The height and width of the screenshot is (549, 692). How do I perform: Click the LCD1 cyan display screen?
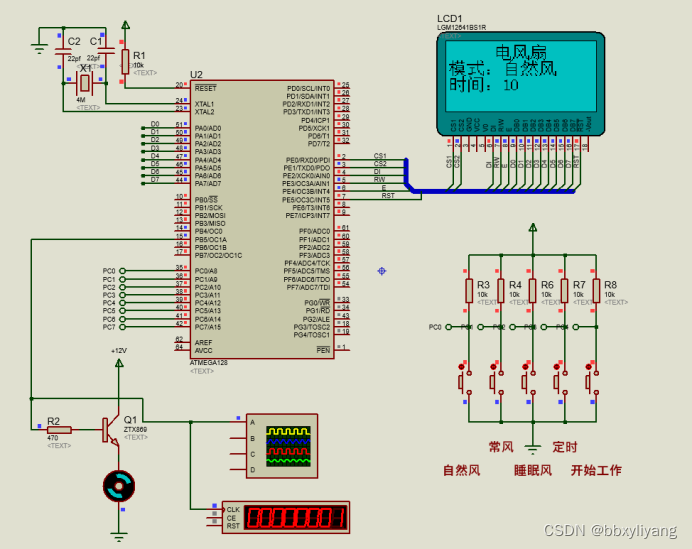521,76
